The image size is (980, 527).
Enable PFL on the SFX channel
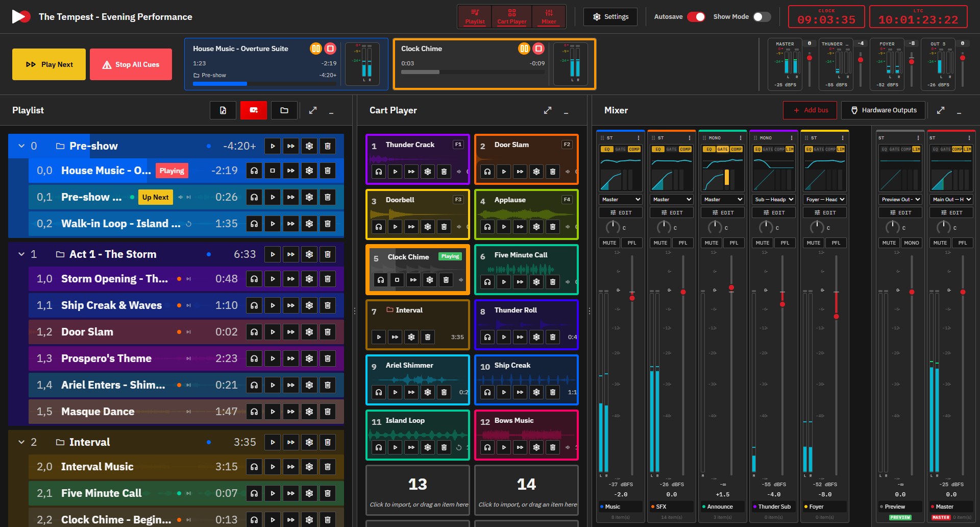pyautogui.click(x=683, y=243)
